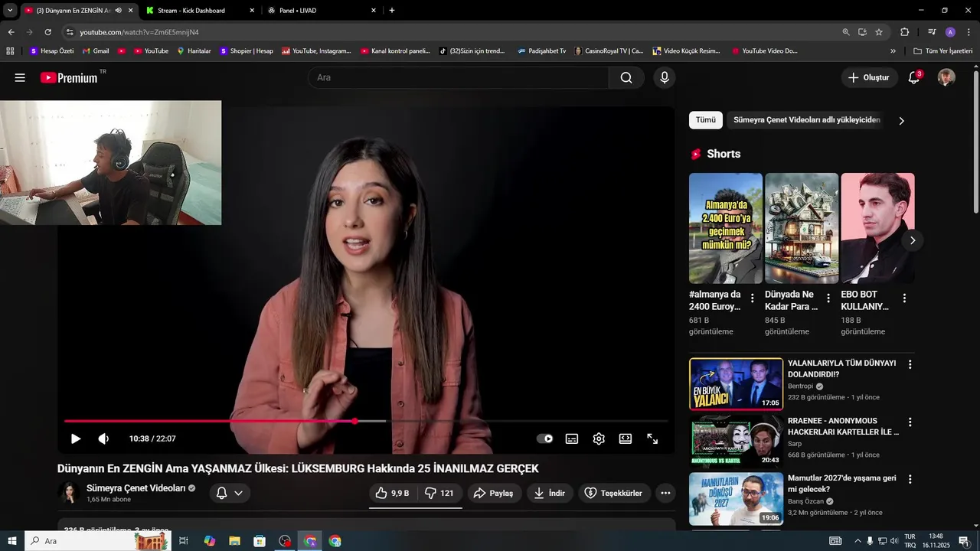This screenshot has height=551, width=980.
Task: Reload the page
Action: pos(47,32)
